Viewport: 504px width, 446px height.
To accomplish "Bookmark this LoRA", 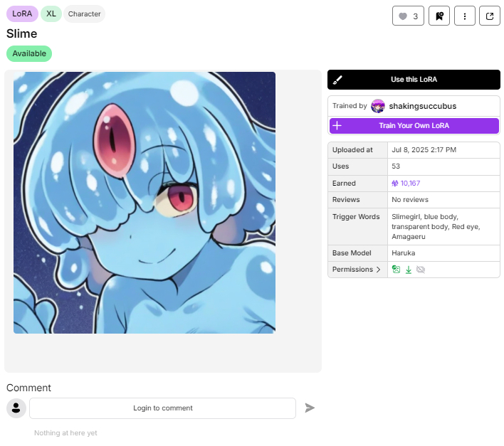I will 439,16.
